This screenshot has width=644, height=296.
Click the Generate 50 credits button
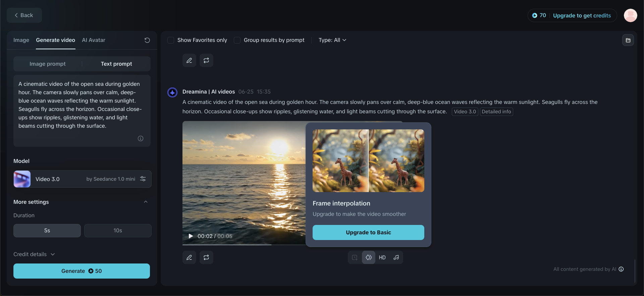click(x=82, y=271)
